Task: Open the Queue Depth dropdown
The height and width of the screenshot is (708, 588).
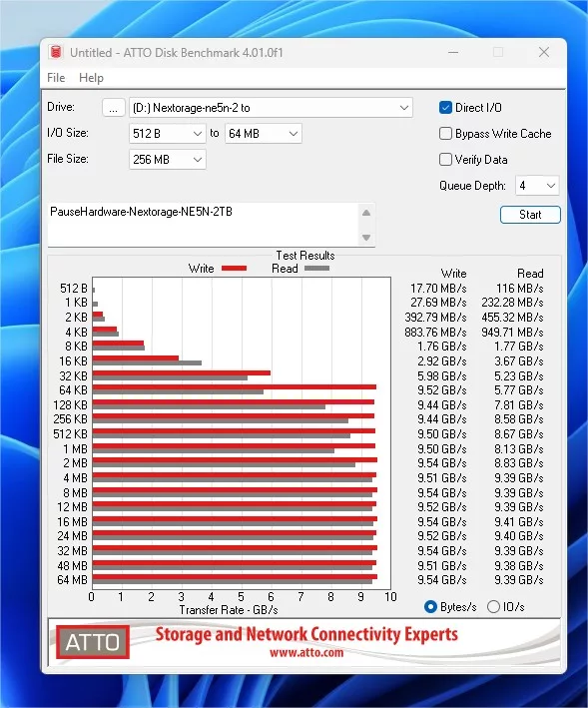Action: (537, 186)
